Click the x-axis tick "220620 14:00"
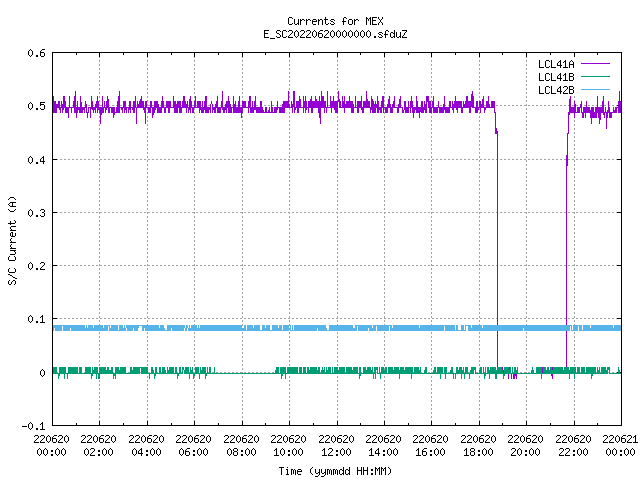Viewport: 640px width, 480px height. coord(383,446)
